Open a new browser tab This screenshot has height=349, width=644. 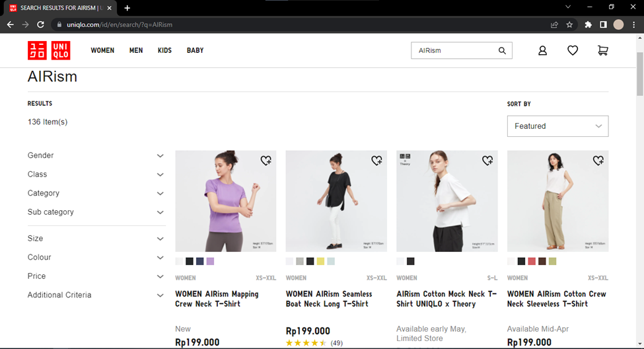[127, 8]
